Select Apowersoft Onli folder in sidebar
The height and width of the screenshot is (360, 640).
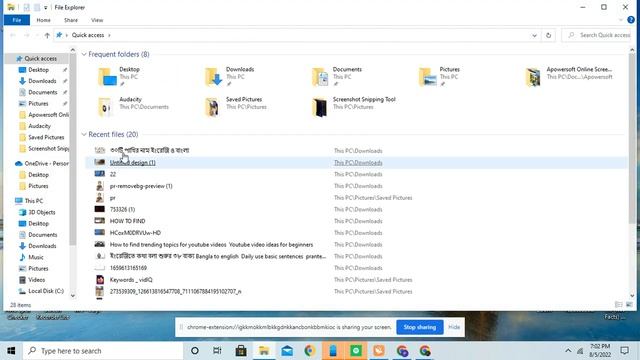[44, 115]
